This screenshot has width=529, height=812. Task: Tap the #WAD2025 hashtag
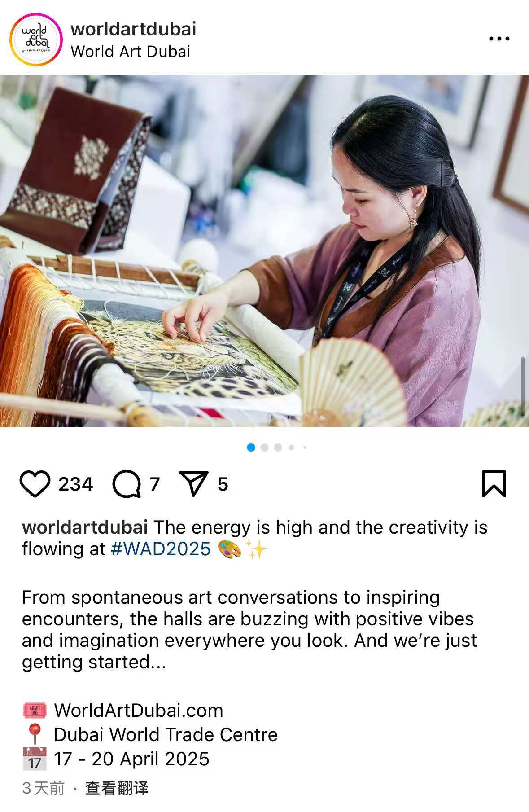(161, 549)
